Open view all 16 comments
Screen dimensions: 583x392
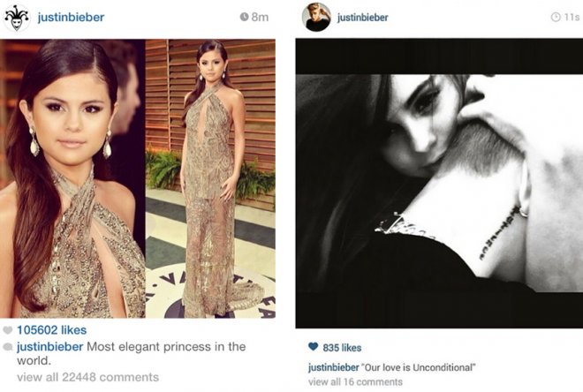[x=355, y=382]
